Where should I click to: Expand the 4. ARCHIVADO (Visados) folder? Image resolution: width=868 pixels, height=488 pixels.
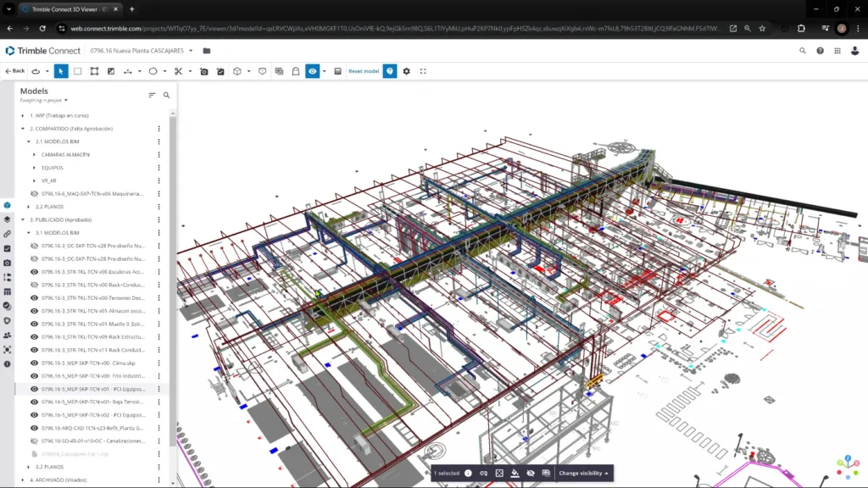tap(23, 480)
